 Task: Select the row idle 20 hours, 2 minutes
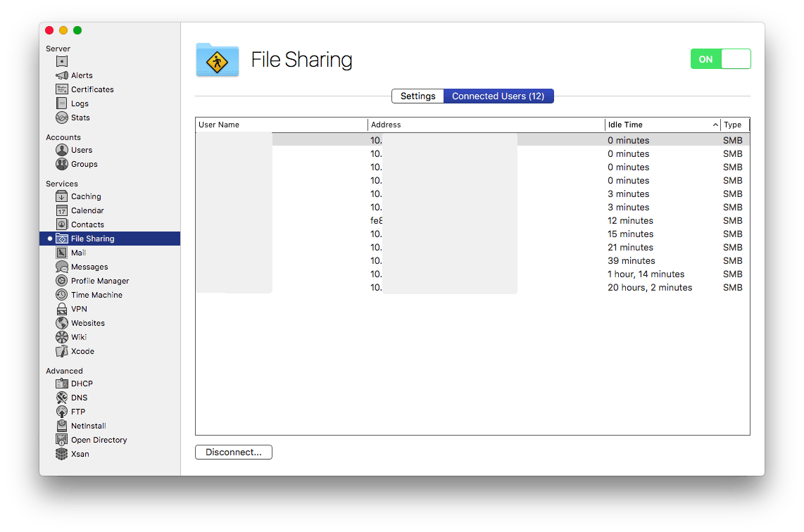click(x=472, y=287)
